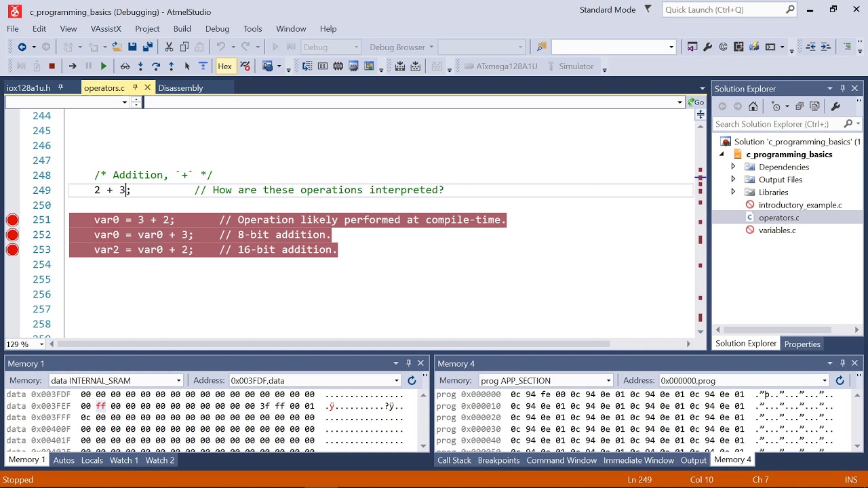Open the File menu

coord(13,28)
